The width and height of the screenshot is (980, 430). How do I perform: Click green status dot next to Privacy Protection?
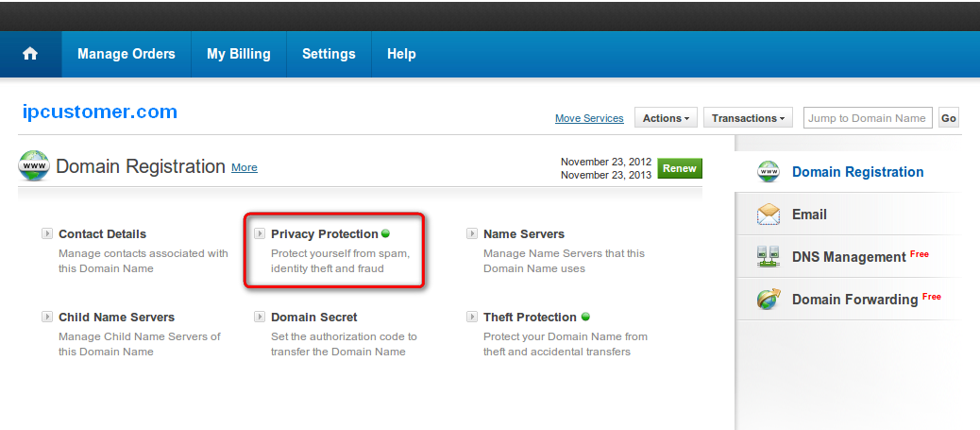[x=385, y=233]
